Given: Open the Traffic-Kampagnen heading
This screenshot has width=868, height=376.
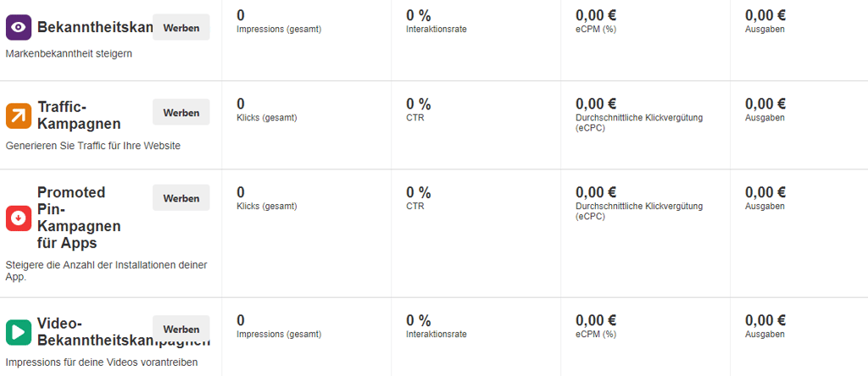Looking at the screenshot, I should click(x=79, y=115).
